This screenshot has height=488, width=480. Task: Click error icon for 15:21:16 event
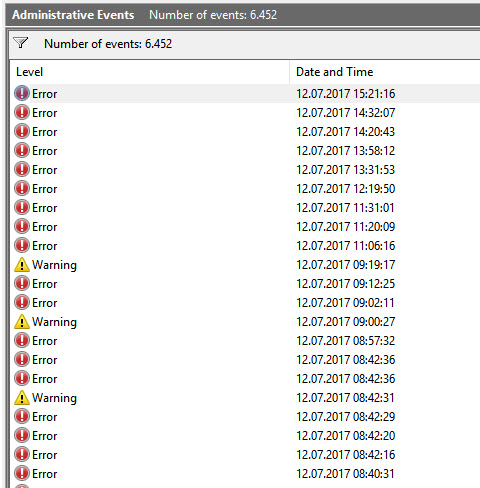coord(22,93)
